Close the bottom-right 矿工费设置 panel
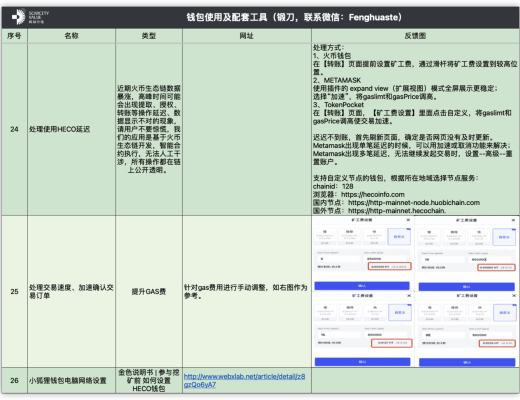 (x=514, y=296)
